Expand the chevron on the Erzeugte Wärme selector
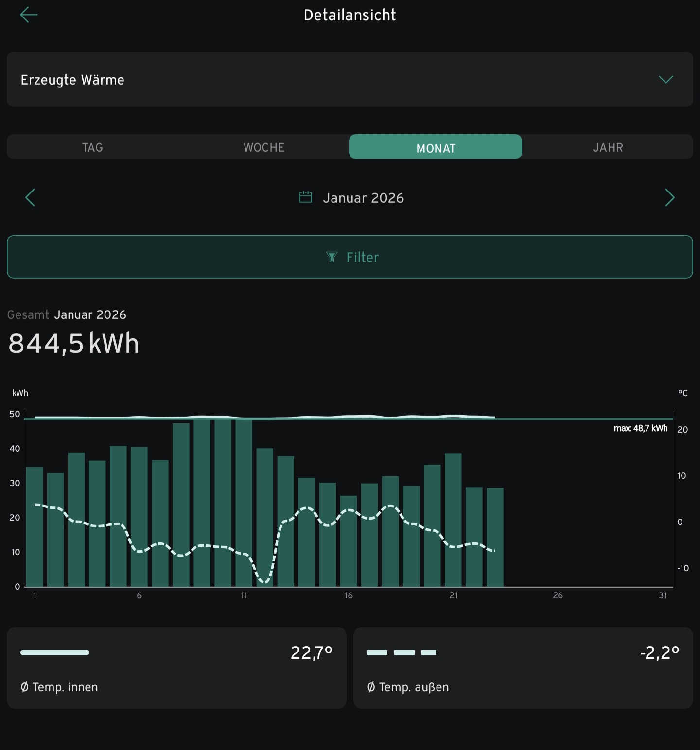 (665, 80)
